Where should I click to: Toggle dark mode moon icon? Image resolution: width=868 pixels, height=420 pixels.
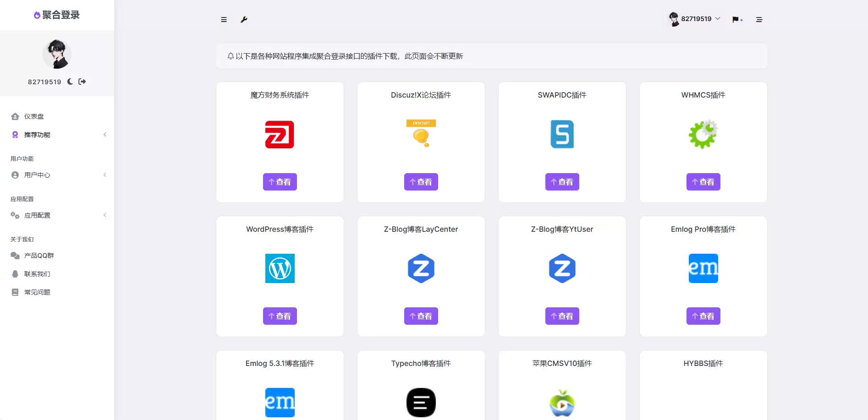pyautogui.click(x=70, y=82)
